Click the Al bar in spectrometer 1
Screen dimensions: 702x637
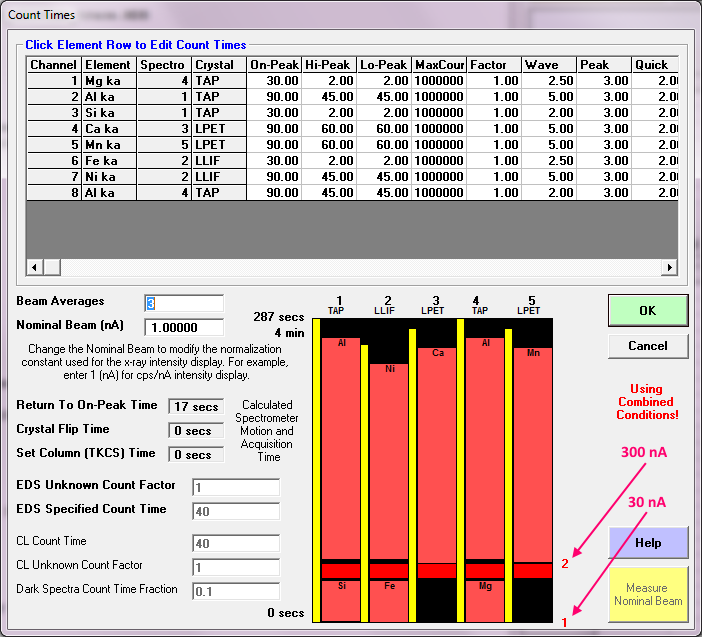341,450
